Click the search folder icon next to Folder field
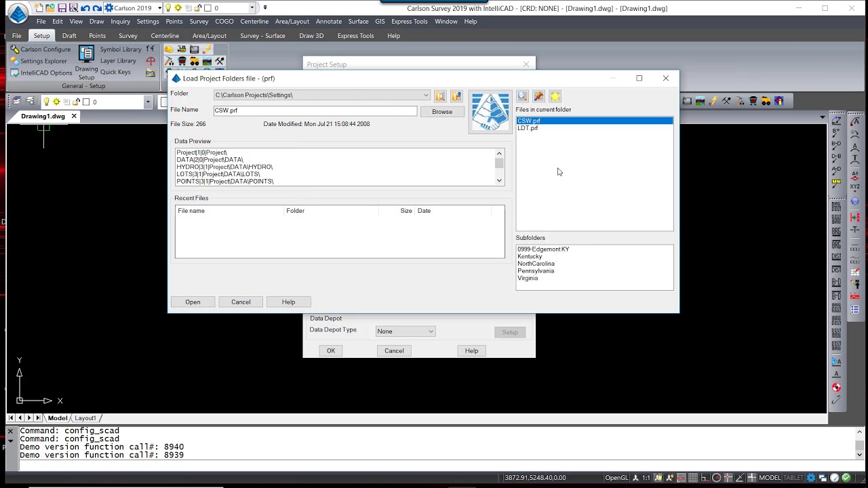Screen dimensions: 868x488 (x=440, y=96)
